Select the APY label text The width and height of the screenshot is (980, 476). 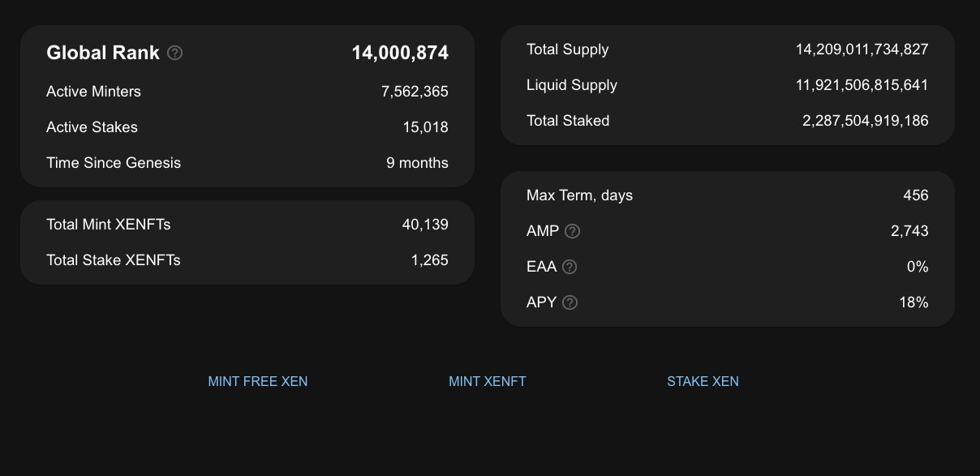542,302
